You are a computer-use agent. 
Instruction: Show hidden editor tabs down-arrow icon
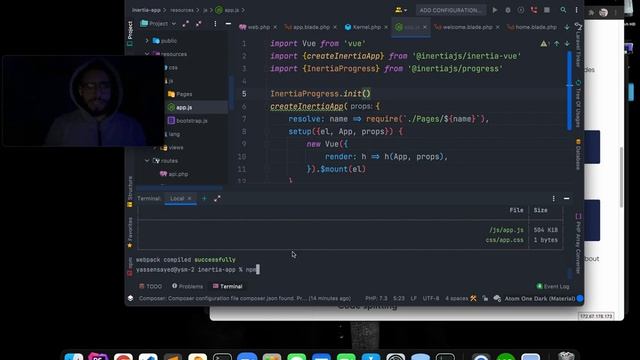[567, 27]
